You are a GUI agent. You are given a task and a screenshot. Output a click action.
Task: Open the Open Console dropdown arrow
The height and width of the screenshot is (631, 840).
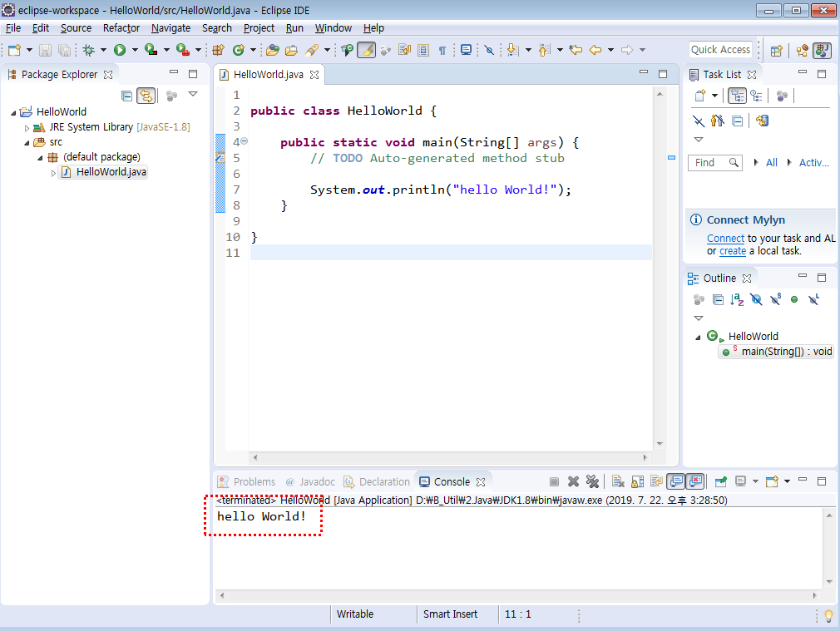pyautogui.click(x=787, y=481)
